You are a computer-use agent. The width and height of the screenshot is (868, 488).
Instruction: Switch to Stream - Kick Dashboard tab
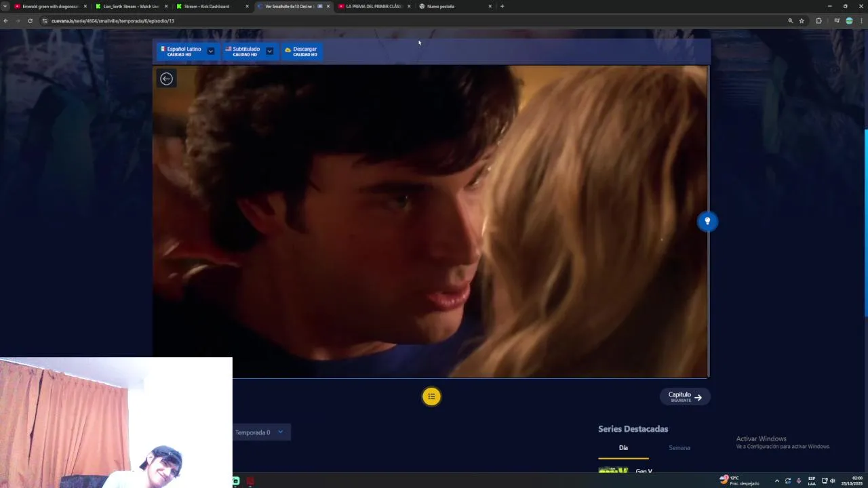(208, 6)
